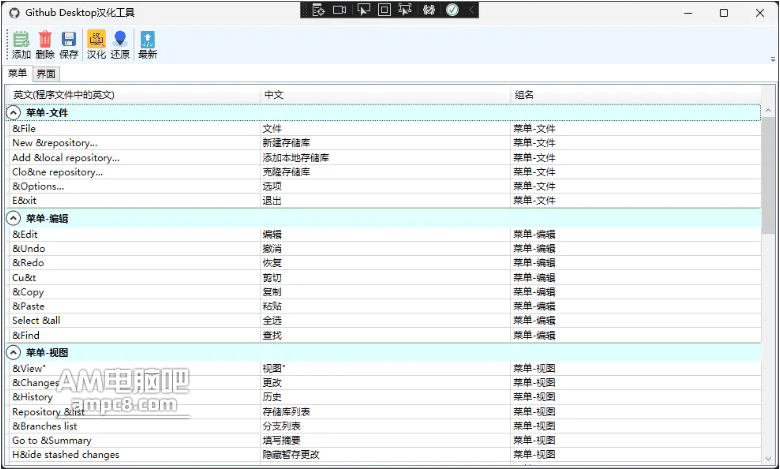Click the 全选 translation cell
This screenshot has width=780, height=469.
[x=386, y=321]
